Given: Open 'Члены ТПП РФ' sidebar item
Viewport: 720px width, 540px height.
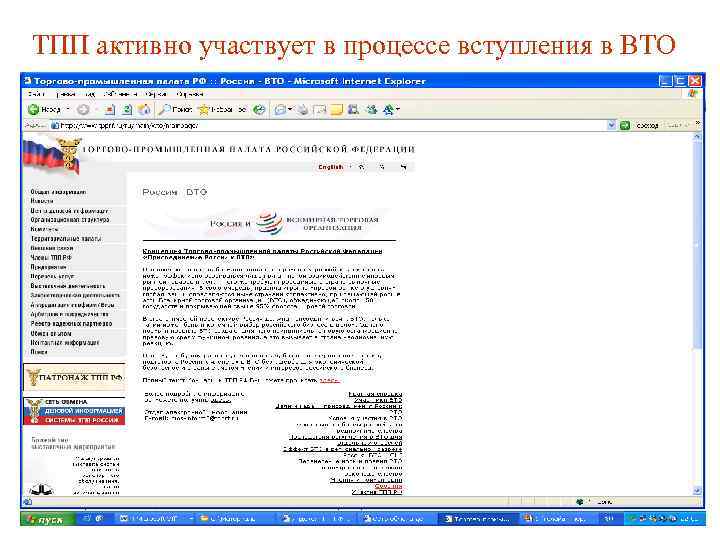Looking at the screenshot, I should pos(51,258).
